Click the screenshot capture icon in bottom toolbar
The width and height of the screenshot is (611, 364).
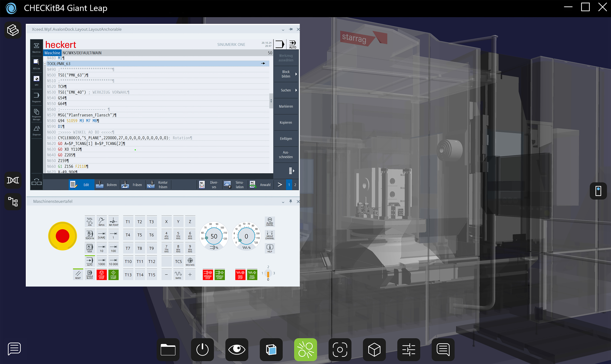pos(340,350)
